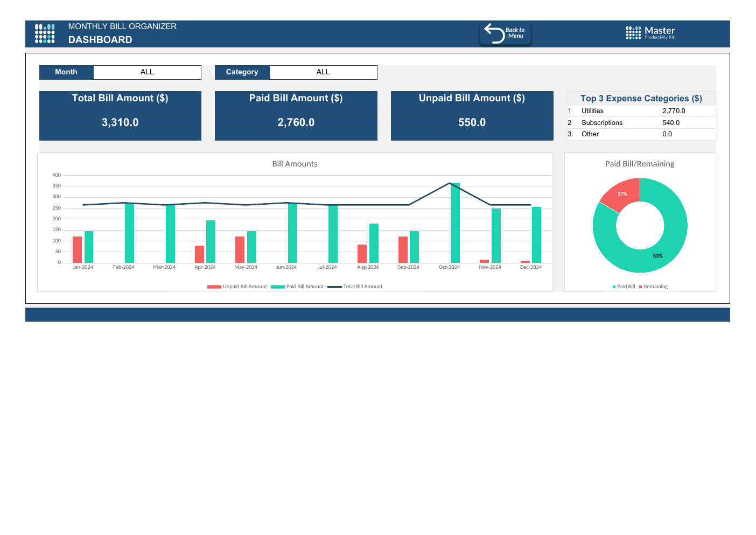Click the Unpaid Bill Amount value 550.0
Viewport: 756px width, 535px height.
pos(472,122)
